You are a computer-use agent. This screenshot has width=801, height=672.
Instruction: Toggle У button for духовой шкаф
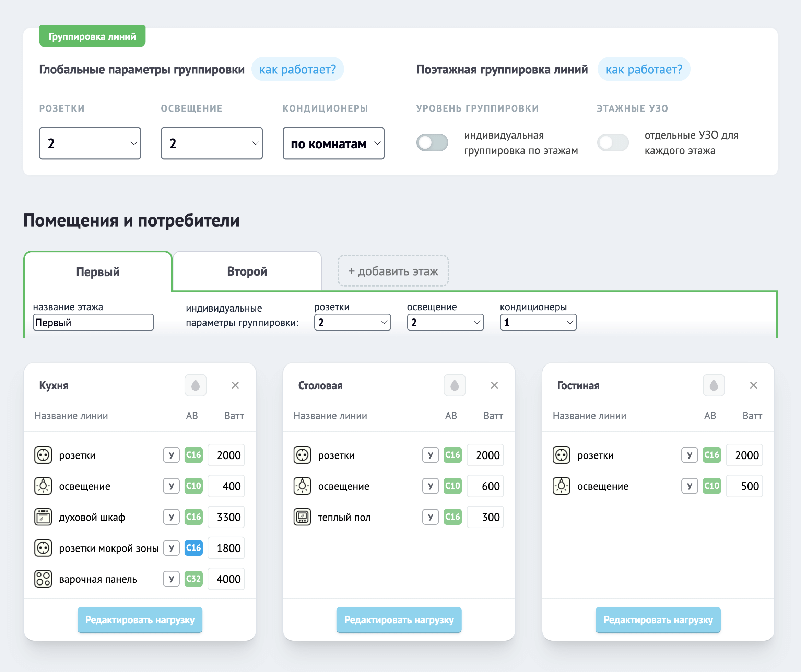pyautogui.click(x=171, y=517)
